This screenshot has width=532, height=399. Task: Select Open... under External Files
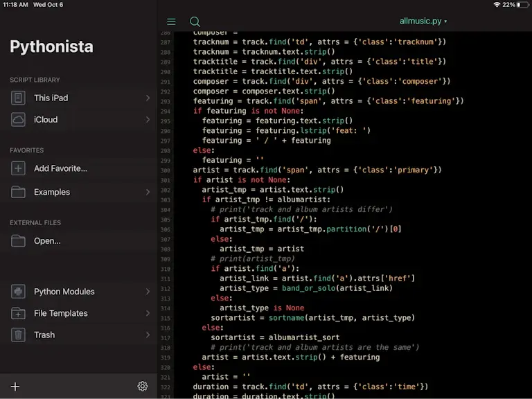tap(78, 241)
